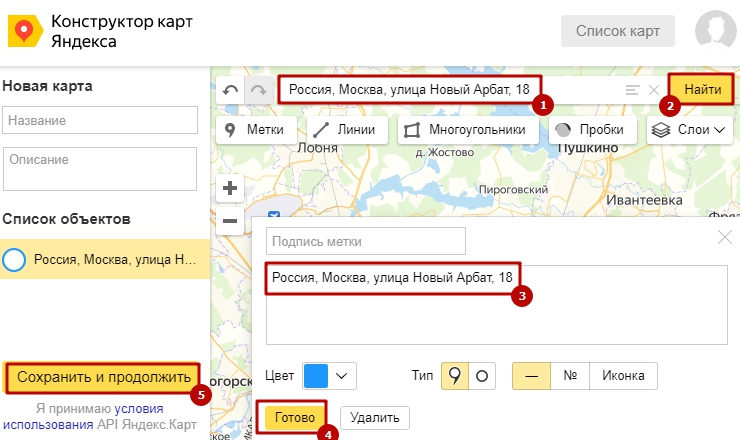Open search options list icon

[x=632, y=91]
